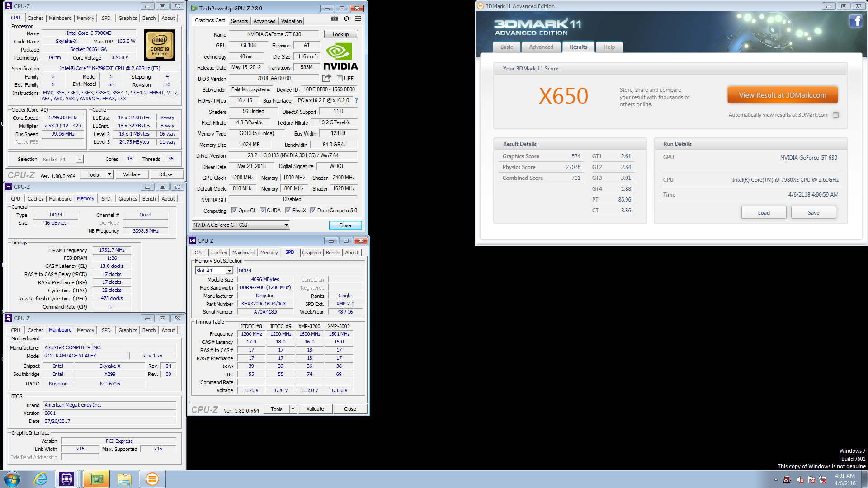868x488 pixels.
Task: Click the disconnected network tray icon
Action: point(822,480)
